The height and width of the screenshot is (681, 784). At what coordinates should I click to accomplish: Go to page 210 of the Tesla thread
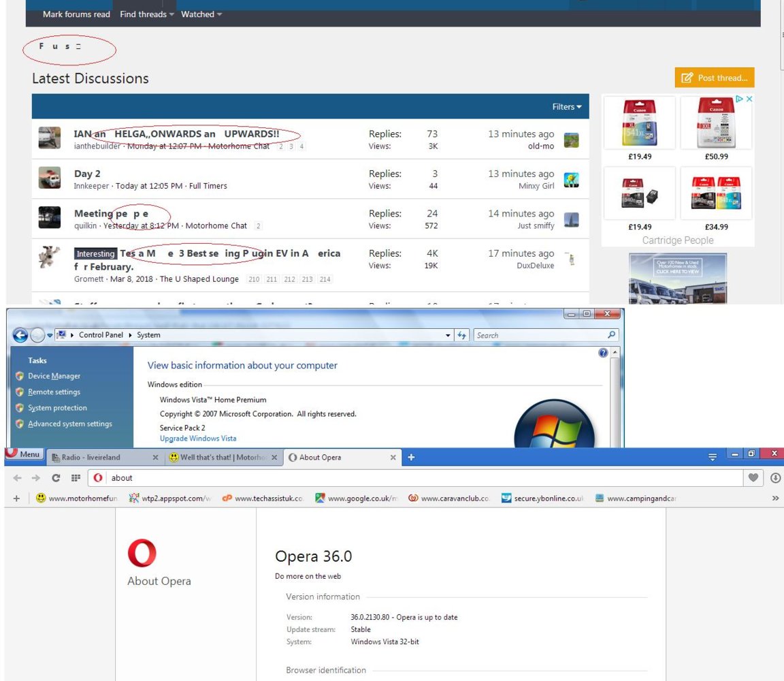click(254, 279)
